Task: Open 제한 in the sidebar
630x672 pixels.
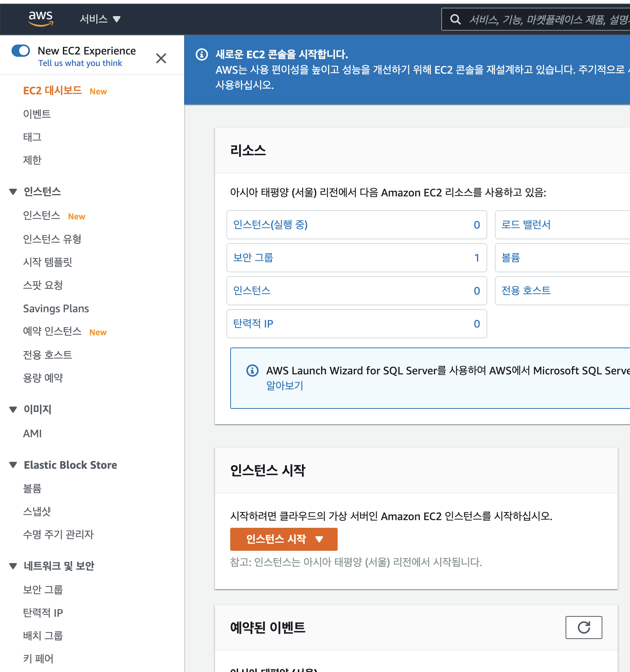Action: pyautogui.click(x=32, y=160)
